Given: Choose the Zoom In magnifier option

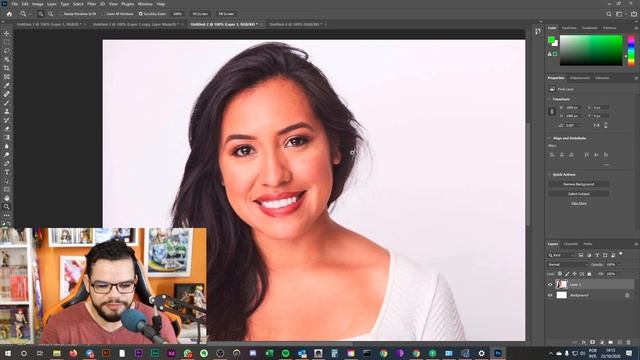Looking at the screenshot, I should tap(41, 13).
